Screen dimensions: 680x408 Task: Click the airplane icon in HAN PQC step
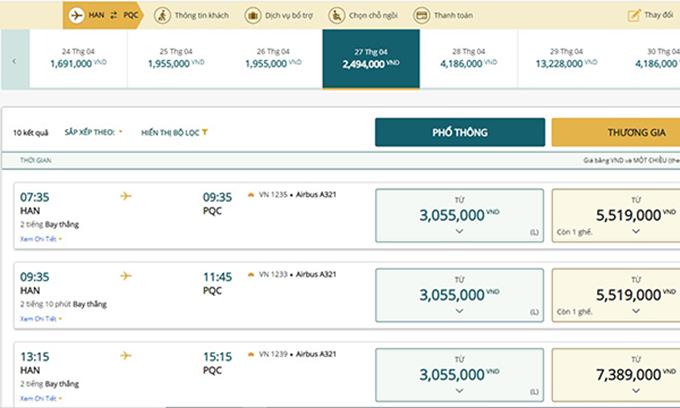[x=76, y=15]
